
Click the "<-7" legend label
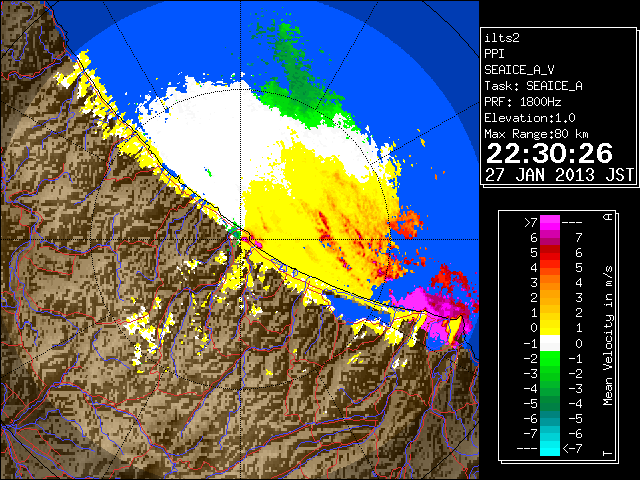(572, 449)
